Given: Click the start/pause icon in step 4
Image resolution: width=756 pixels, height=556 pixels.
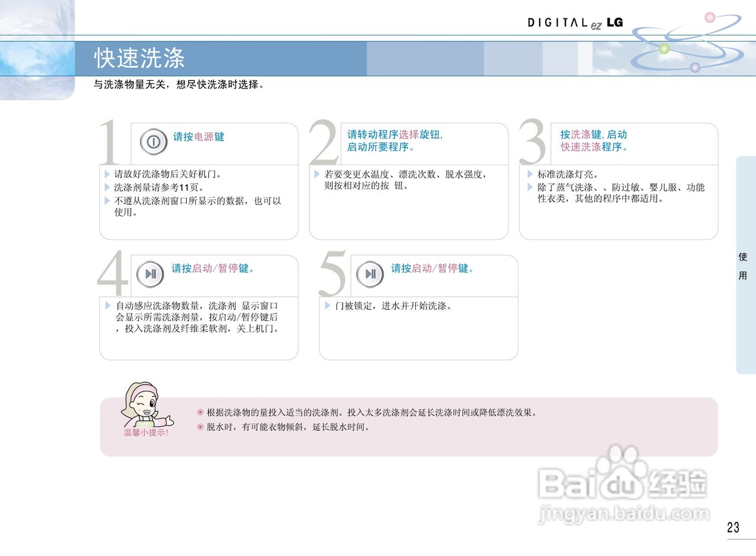Looking at the screenshot, I should click(x=150, y=274).
